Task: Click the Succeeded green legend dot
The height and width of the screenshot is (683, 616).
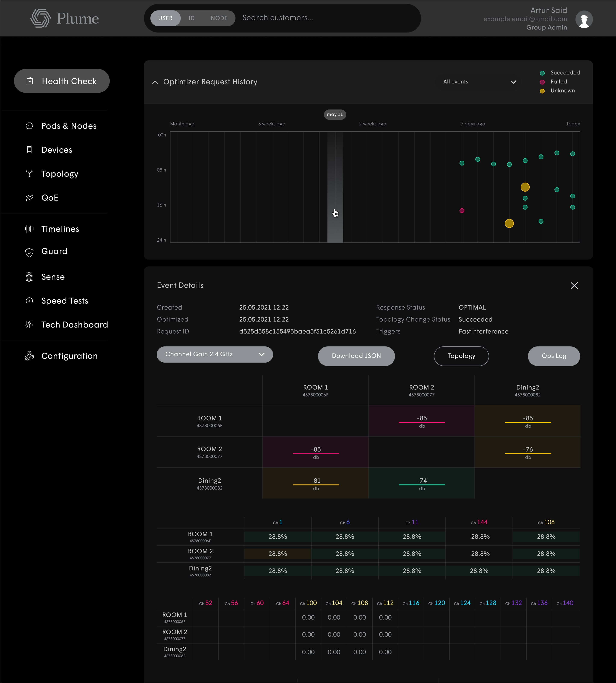Action: coord(542,73)
